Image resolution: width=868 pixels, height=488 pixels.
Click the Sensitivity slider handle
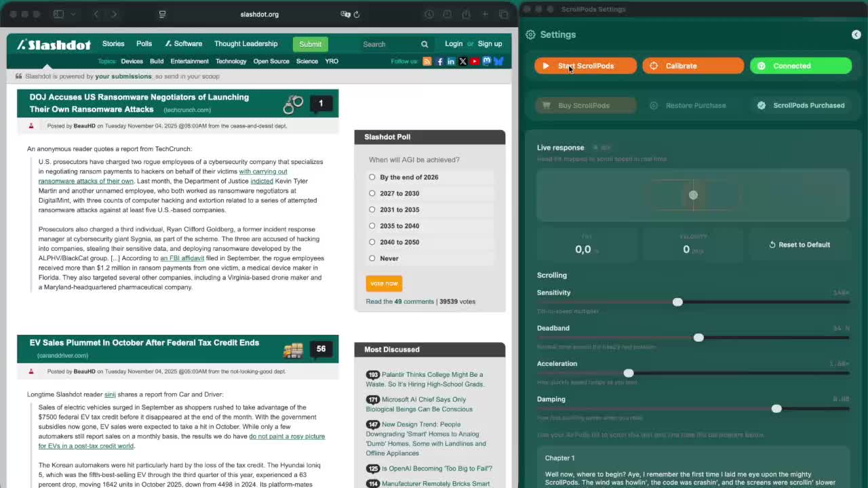tap(677, 302)
